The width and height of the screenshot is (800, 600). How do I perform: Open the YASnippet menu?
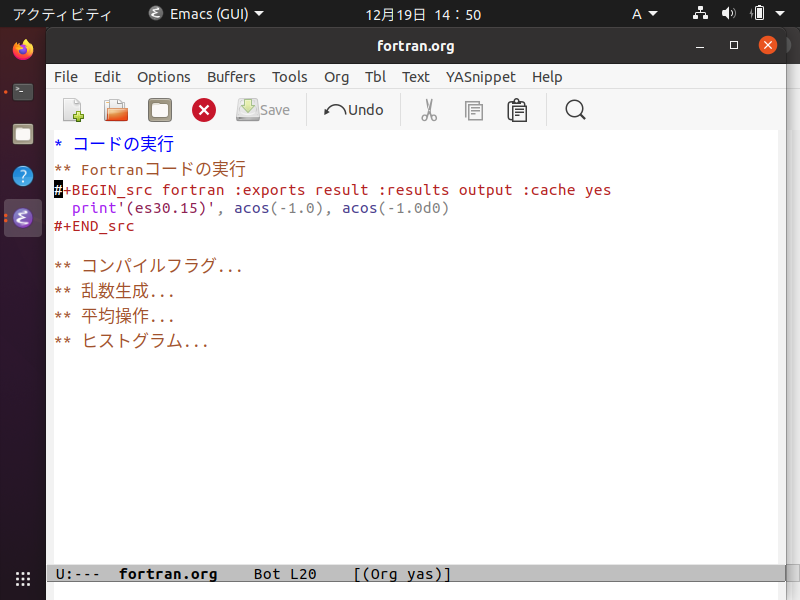click(481, 77)
